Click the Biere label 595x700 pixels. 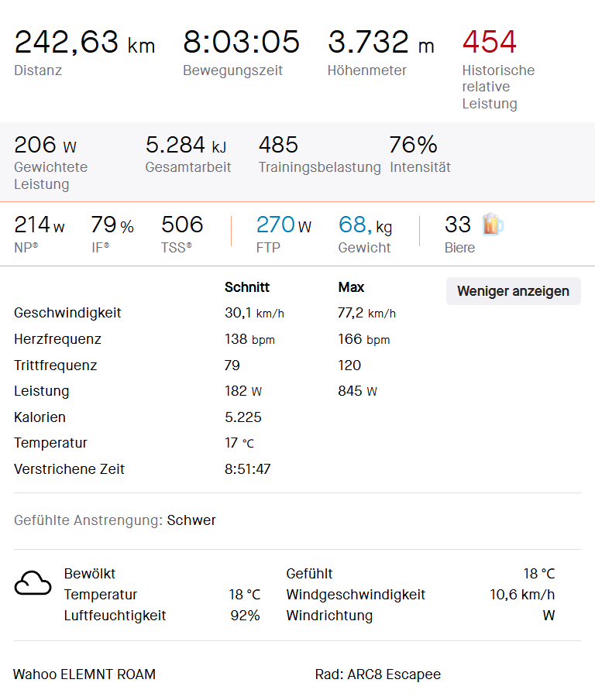click(x=459, y=247)
